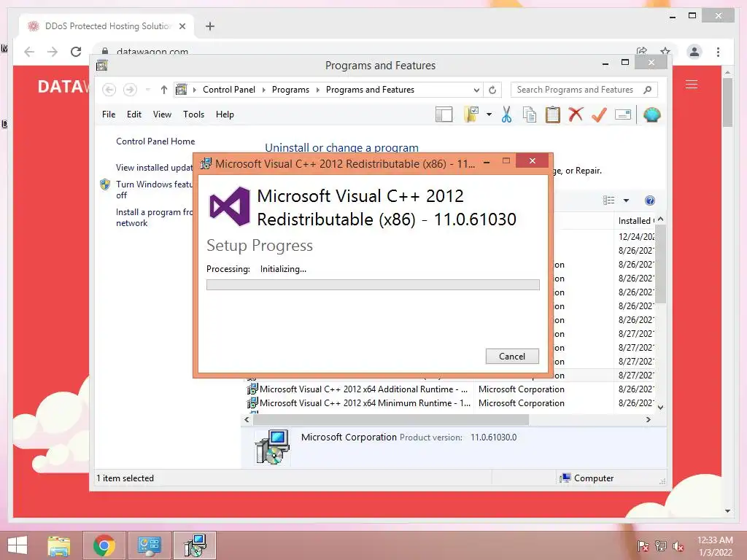Expand chevron after Control Panel breadcrumb

(x=264, y=90)
